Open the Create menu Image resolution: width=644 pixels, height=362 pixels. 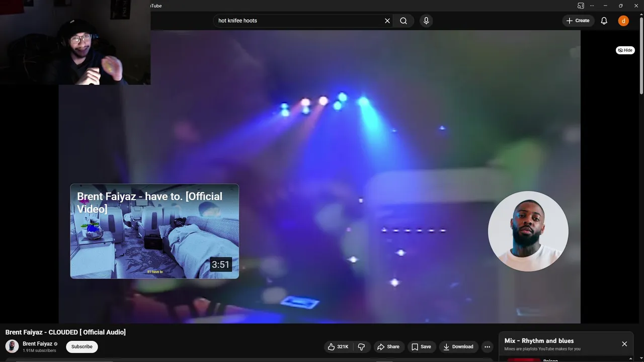pyautogui.click(x=578, y=21)
